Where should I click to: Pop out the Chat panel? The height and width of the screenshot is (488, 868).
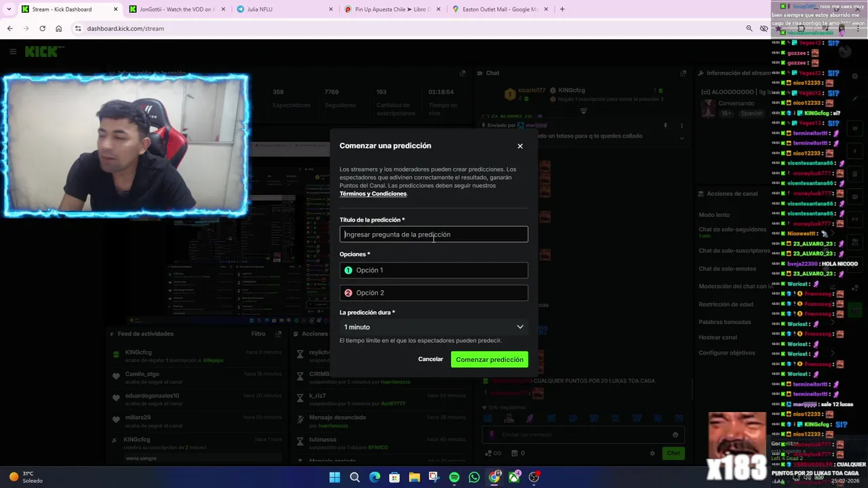tap(683, 73)
